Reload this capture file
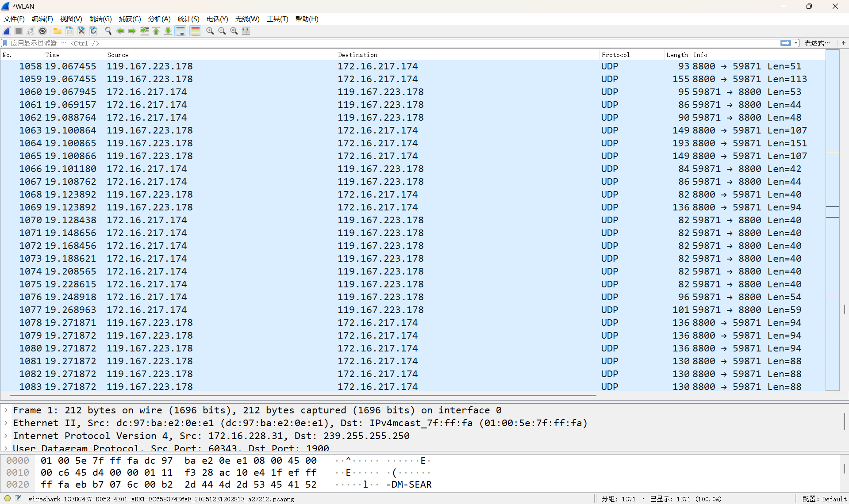This screenshot has height=504, width=849. [x=93, y=31]
